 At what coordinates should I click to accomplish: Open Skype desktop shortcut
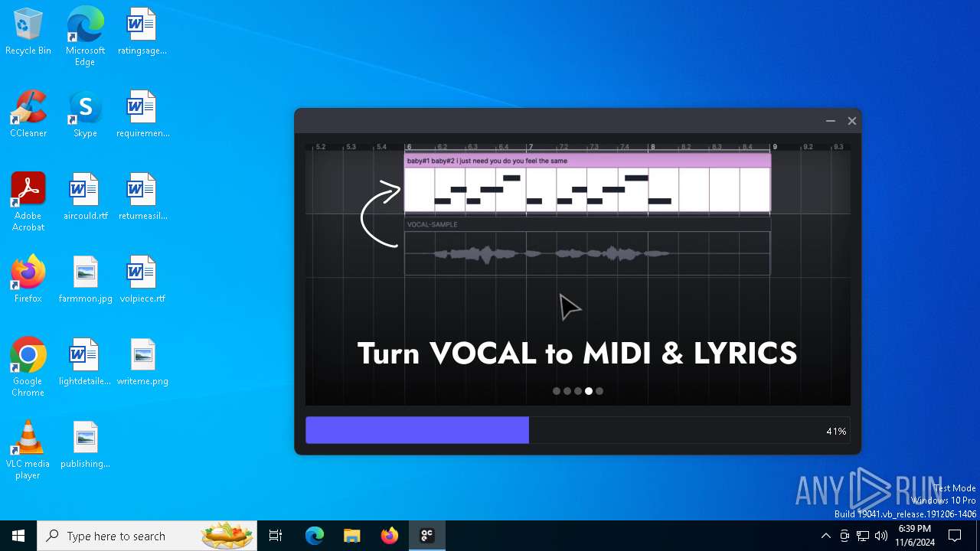coord(85,115)
